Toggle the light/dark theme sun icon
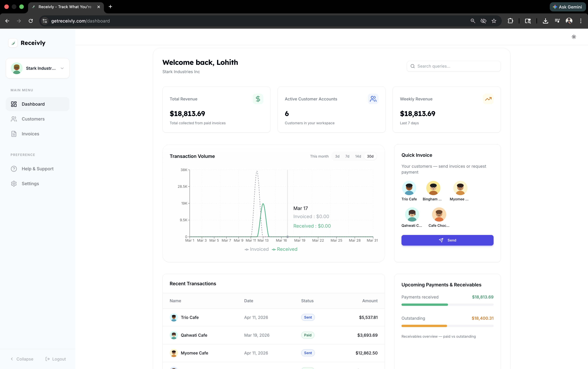 [574, 37]
